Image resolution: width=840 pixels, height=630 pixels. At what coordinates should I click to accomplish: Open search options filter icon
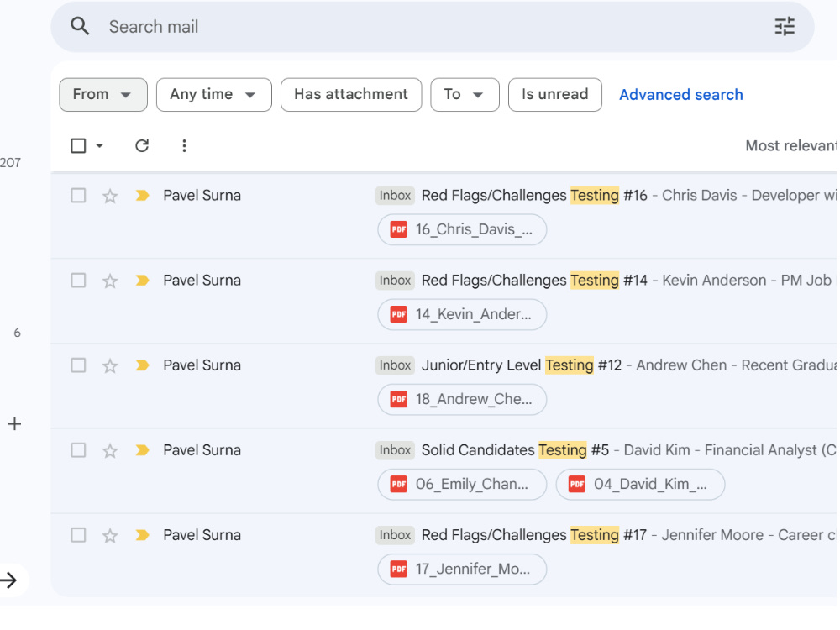pyautogui.click(x=785, y=26)
